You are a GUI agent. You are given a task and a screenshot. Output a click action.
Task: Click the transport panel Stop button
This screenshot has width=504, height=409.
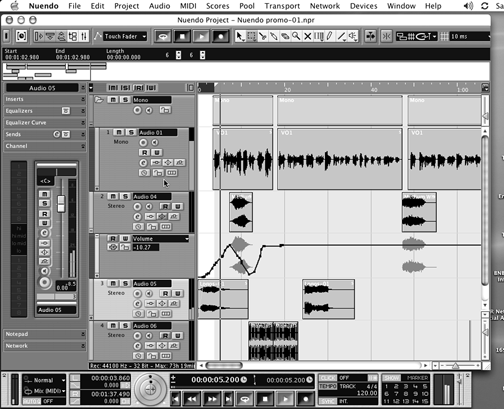tap(265, 399)
